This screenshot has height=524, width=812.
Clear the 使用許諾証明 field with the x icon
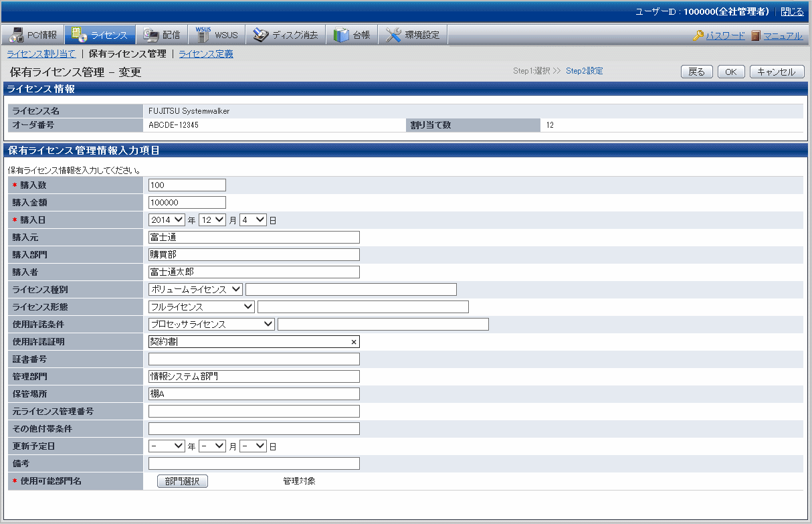(x=353, y=342)
